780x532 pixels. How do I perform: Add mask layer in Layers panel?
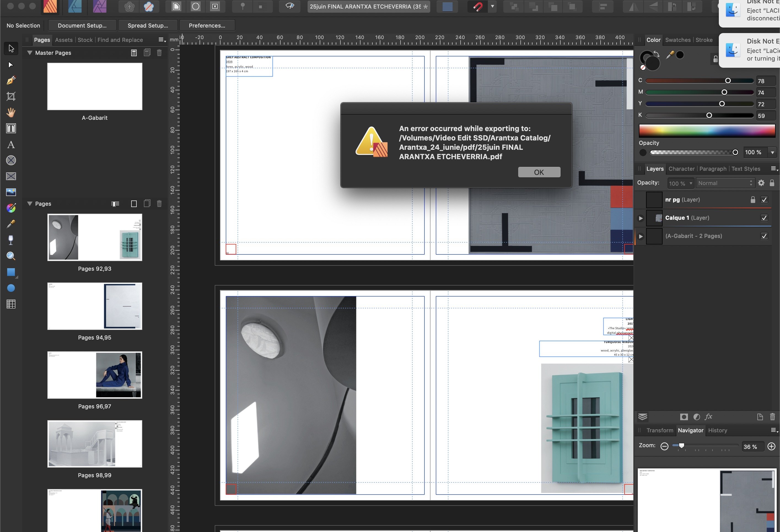[x=684, y=417]
